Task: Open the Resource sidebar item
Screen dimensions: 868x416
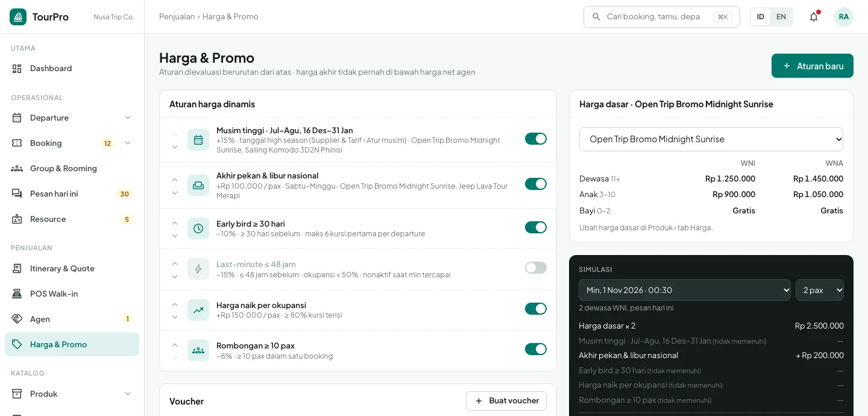Action: 72,219
